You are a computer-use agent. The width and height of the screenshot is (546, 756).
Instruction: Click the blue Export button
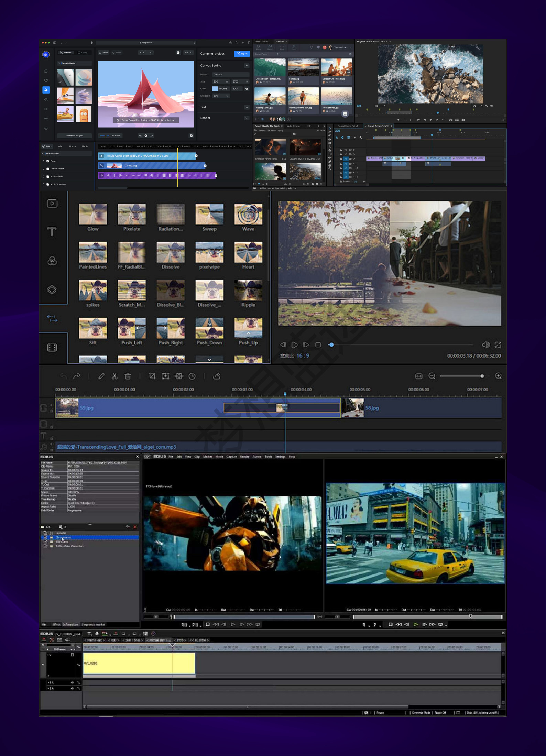pos(242,54)
